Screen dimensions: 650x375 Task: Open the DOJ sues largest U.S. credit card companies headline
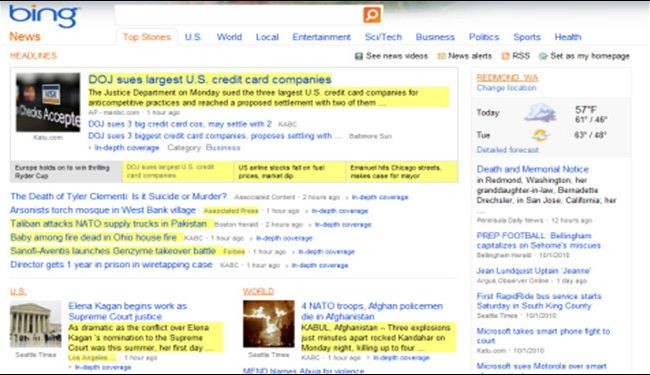tap(210, 79)
